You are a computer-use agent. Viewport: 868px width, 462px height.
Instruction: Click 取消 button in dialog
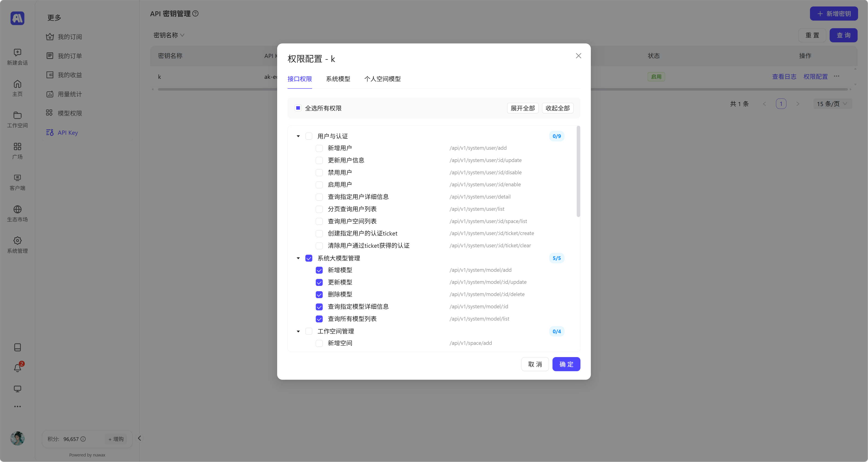pyautogui.click(x=535, y=364)
